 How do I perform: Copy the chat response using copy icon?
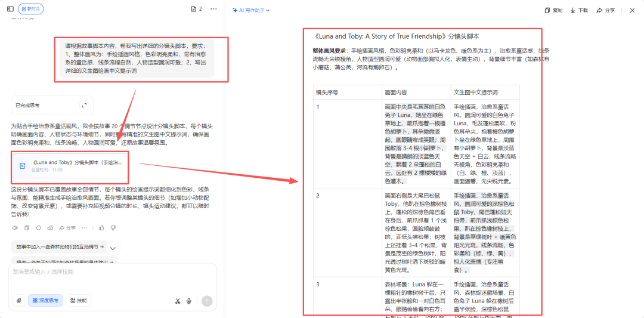pos(26,228)
